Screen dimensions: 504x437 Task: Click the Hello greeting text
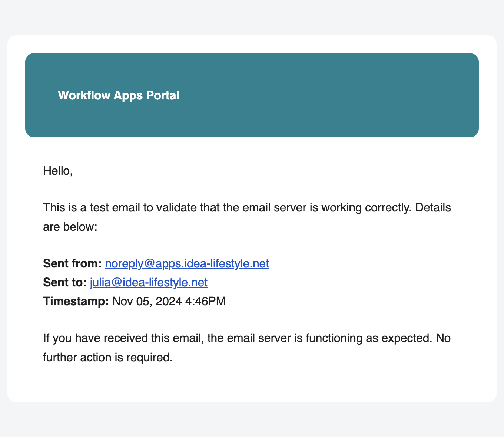click(x=57, y=171)
